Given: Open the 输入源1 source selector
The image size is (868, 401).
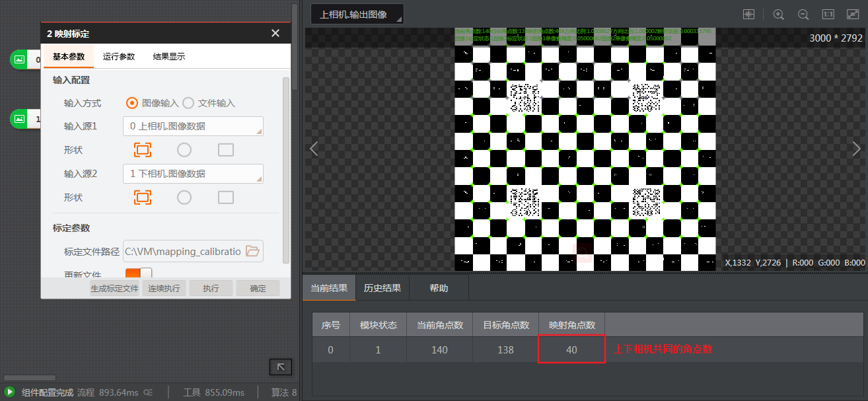Looking at the screenshot, I should [193, 126].
